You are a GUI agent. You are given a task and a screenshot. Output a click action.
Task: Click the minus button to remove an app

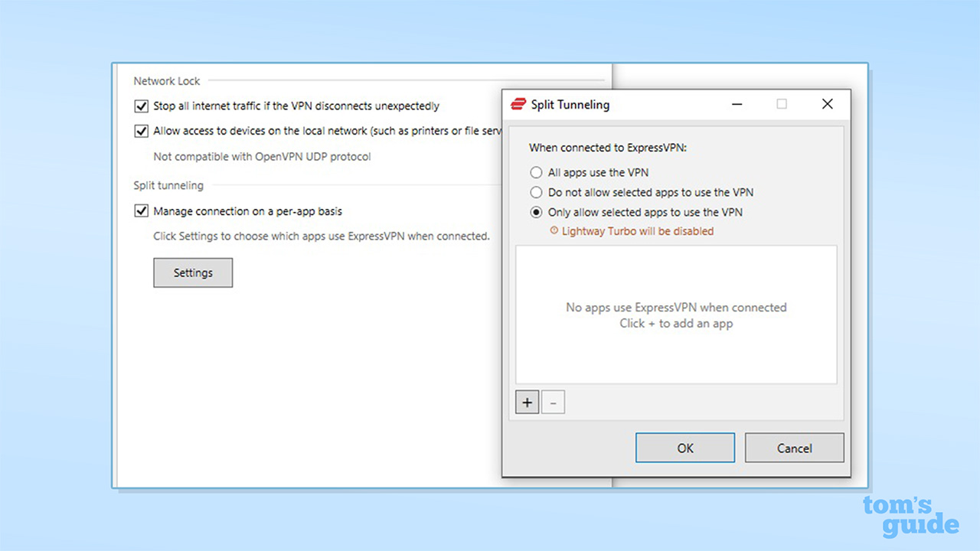coord(553,402)
